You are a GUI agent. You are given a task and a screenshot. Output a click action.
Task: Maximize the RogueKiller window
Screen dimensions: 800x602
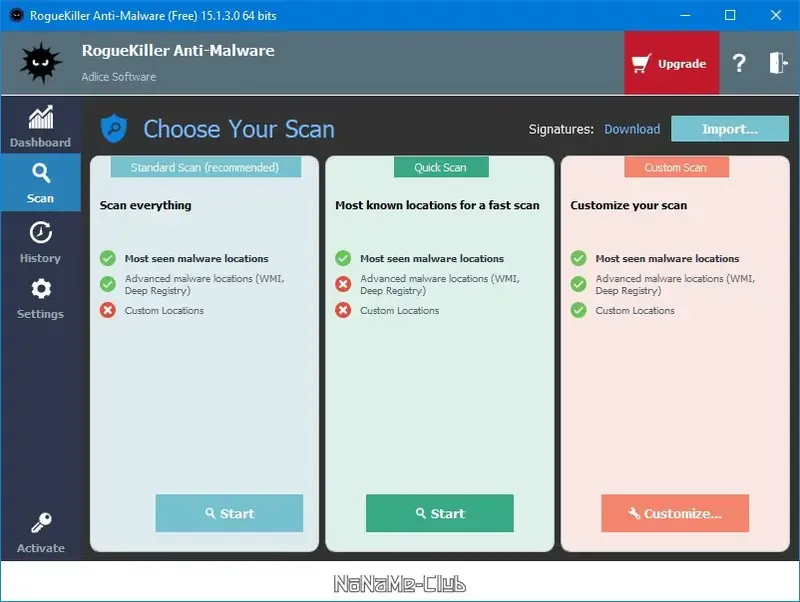tap(730, 15)
